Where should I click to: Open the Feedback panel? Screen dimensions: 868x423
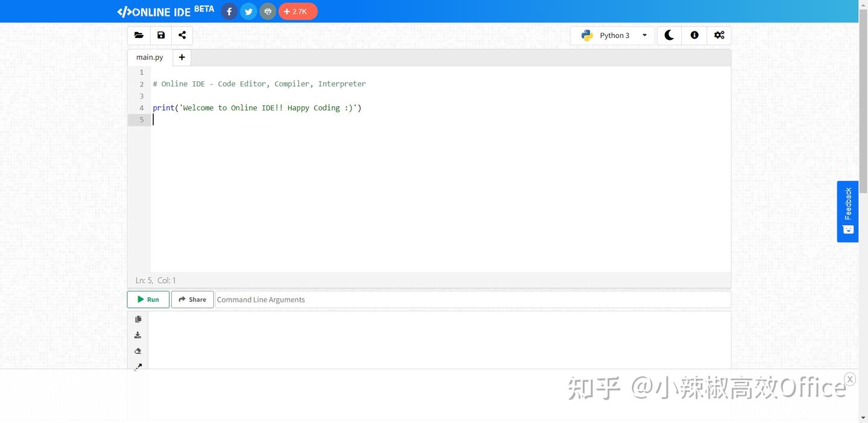point(848,211)
